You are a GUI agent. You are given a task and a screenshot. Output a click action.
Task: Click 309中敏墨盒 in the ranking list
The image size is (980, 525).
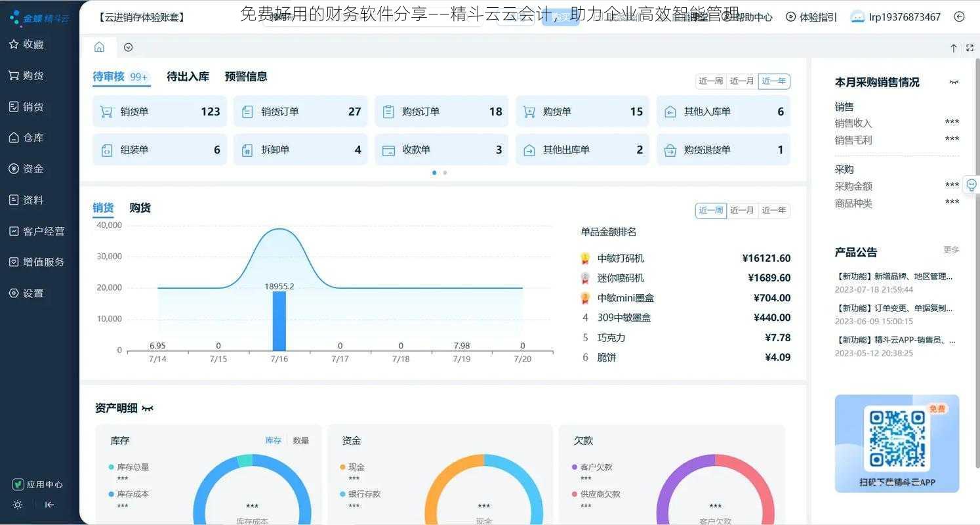pyautogui.click(x=624, y=318)
